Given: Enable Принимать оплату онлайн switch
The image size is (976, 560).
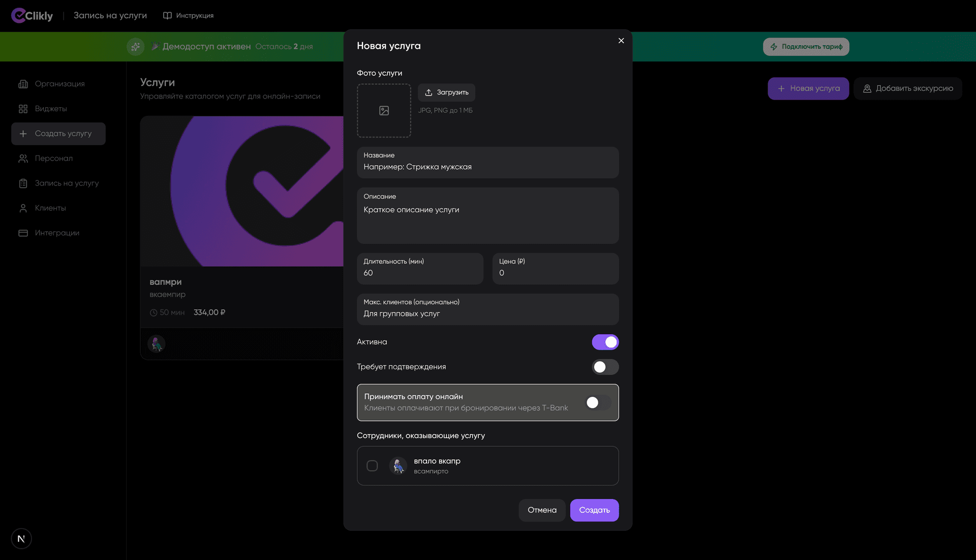Looking at the screenshot, I should click(x=598, y=402).
